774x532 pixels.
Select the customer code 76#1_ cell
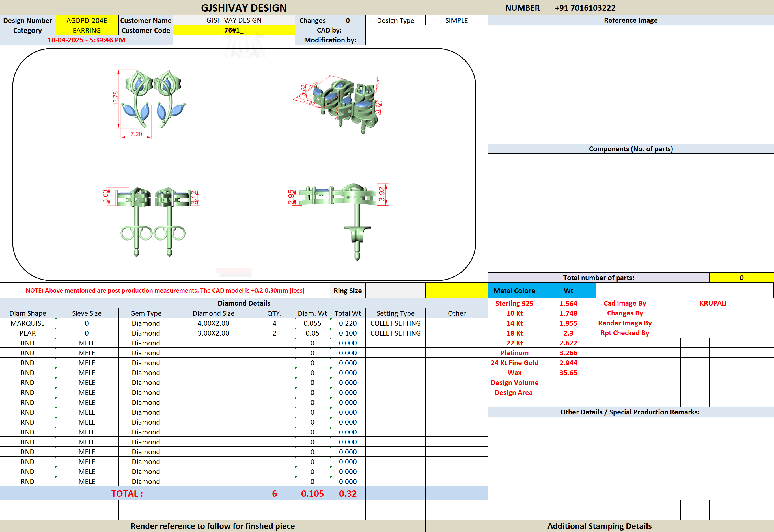234,30
